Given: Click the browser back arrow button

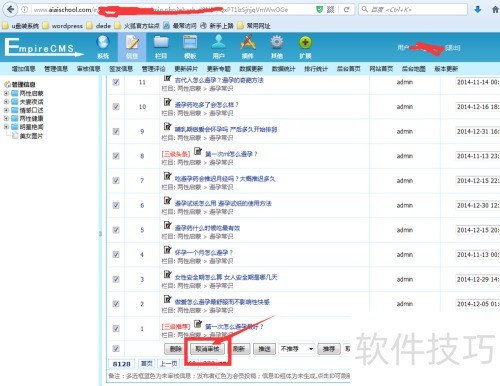Looking at the screenshot, I should 10,9.
